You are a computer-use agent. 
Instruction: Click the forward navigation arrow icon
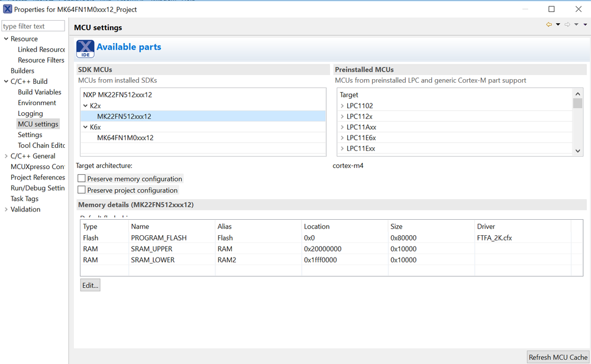coord(567,25)
